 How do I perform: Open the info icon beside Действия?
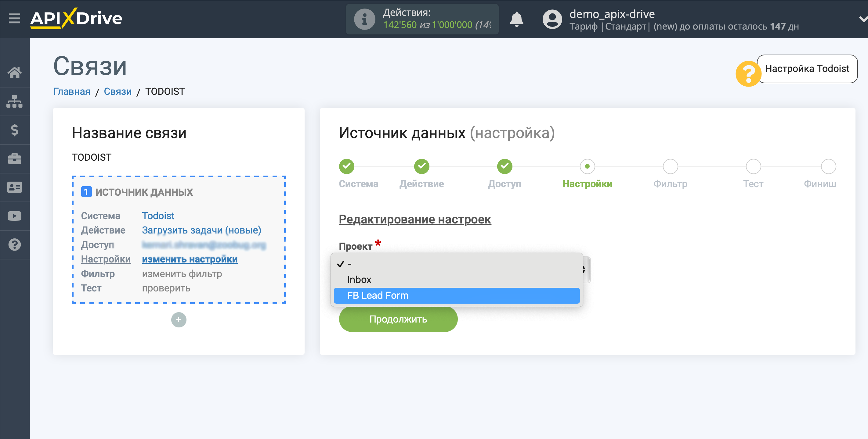pos(364,19)
